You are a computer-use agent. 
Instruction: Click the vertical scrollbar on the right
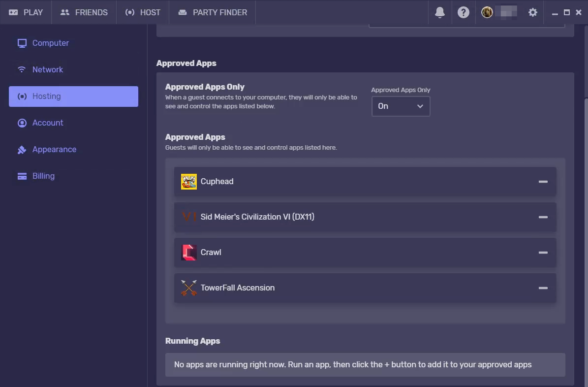coord(585,197)
